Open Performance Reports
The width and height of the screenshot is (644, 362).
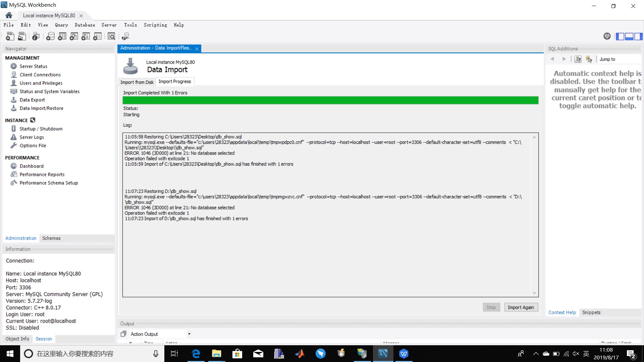tap(42, 174)
